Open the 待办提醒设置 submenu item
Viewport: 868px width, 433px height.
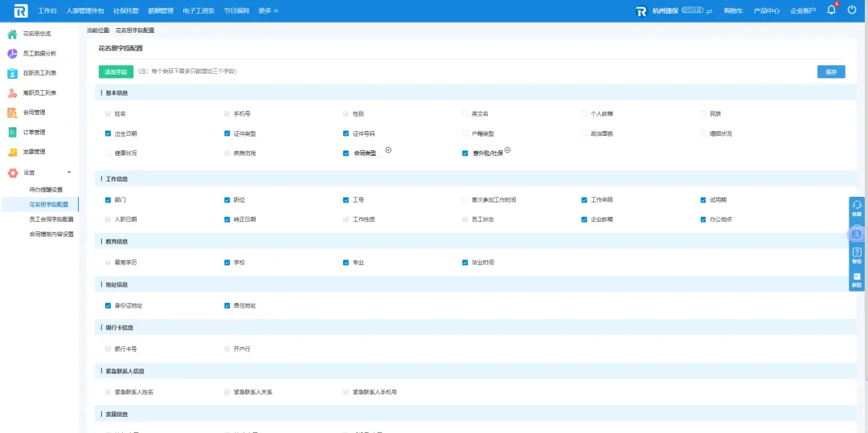tap(46, 190)
